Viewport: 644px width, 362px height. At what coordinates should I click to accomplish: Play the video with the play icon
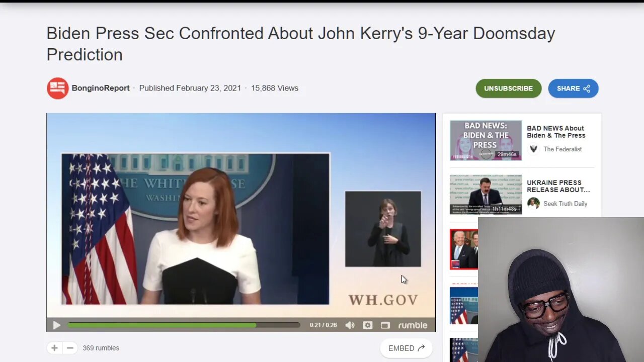[x=56, y=325]
